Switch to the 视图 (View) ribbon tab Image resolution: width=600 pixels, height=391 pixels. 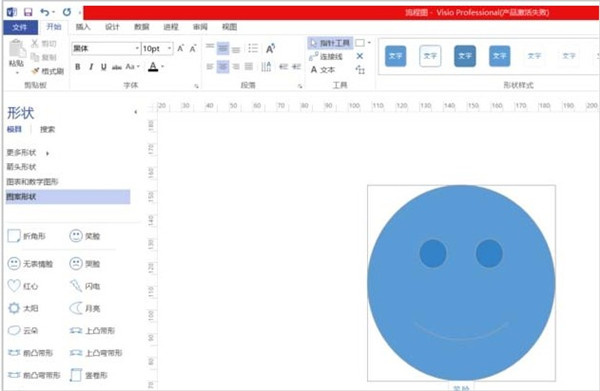[x=230, y=27]
